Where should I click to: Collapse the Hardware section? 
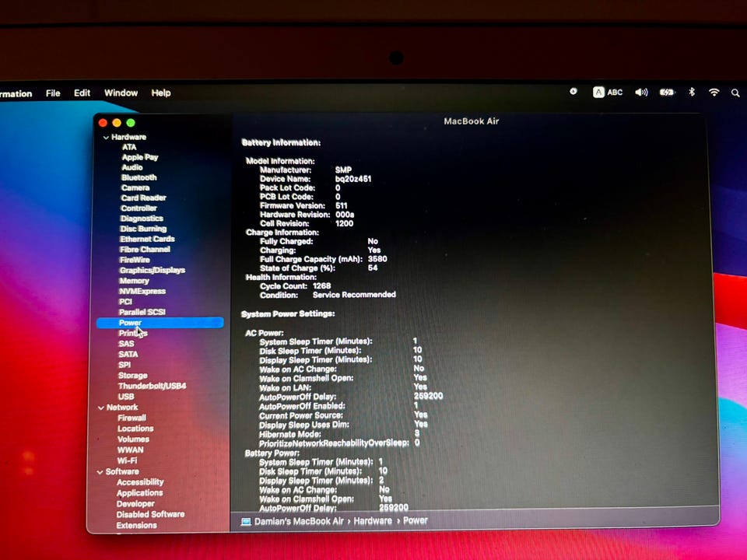click(106, 137)
